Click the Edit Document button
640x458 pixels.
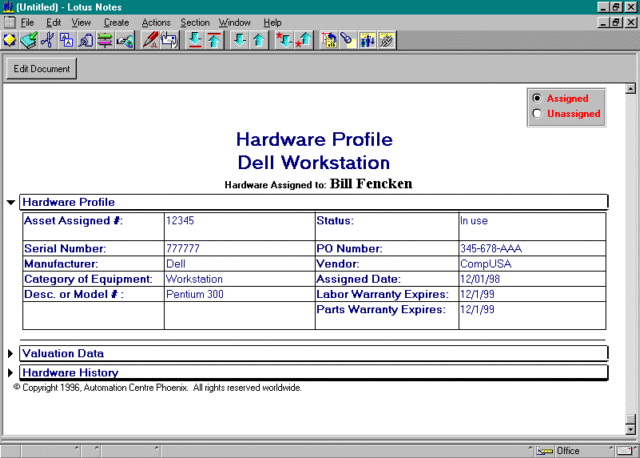42,69
